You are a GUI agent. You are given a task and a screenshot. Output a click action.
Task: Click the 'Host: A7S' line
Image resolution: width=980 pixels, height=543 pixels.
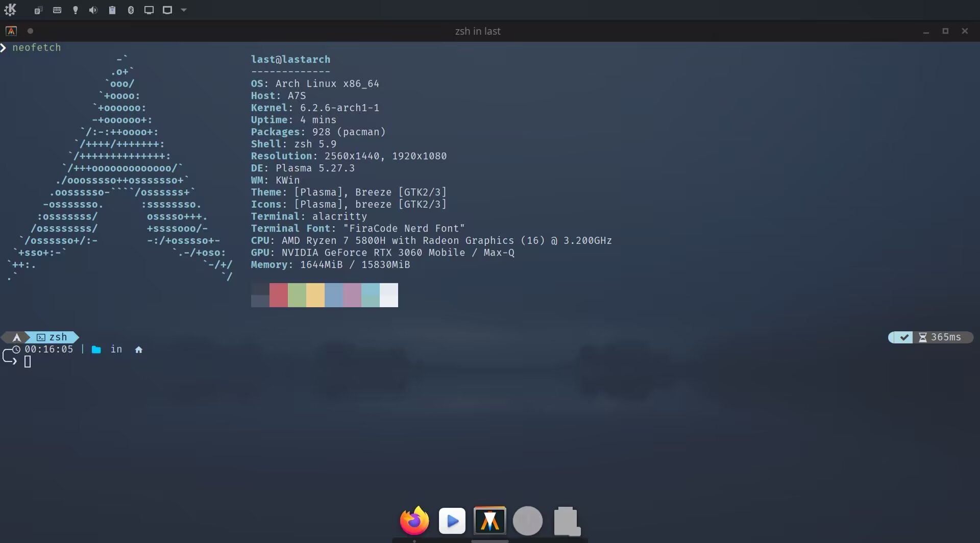[x=278, y=96]
